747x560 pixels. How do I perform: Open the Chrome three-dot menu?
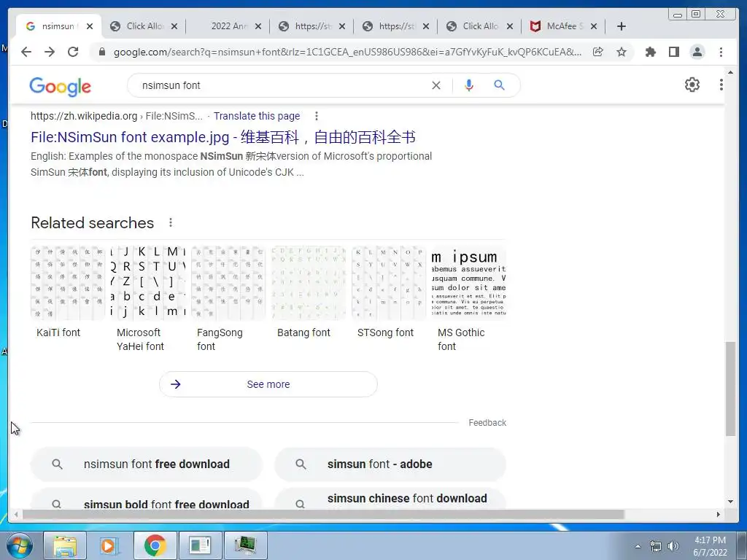click(721, 52)
